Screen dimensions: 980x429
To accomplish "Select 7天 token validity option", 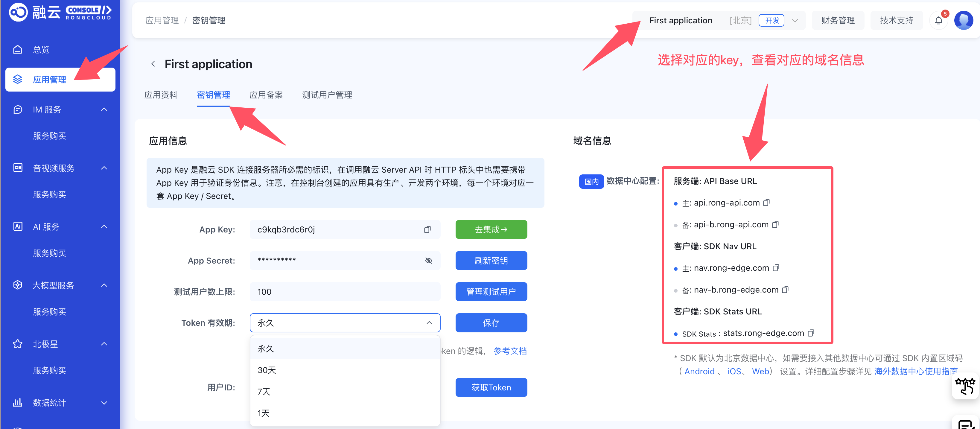I will (x=345, y=392).
